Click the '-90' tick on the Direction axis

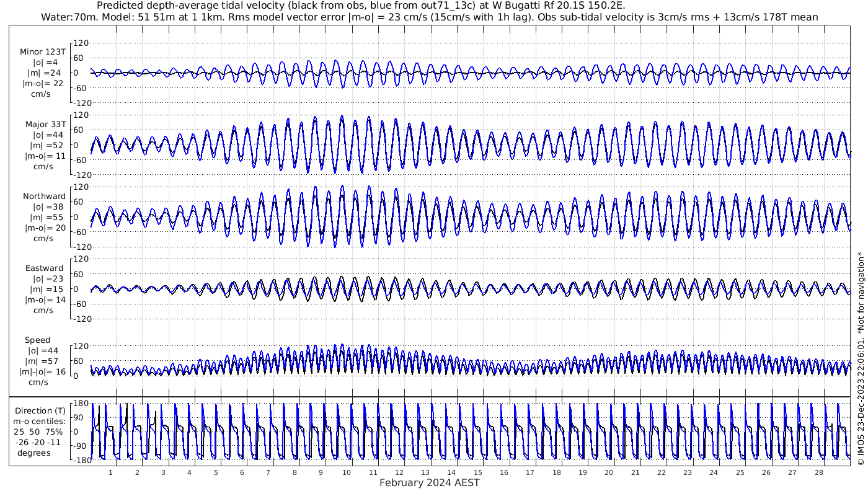tap(81, 446)
